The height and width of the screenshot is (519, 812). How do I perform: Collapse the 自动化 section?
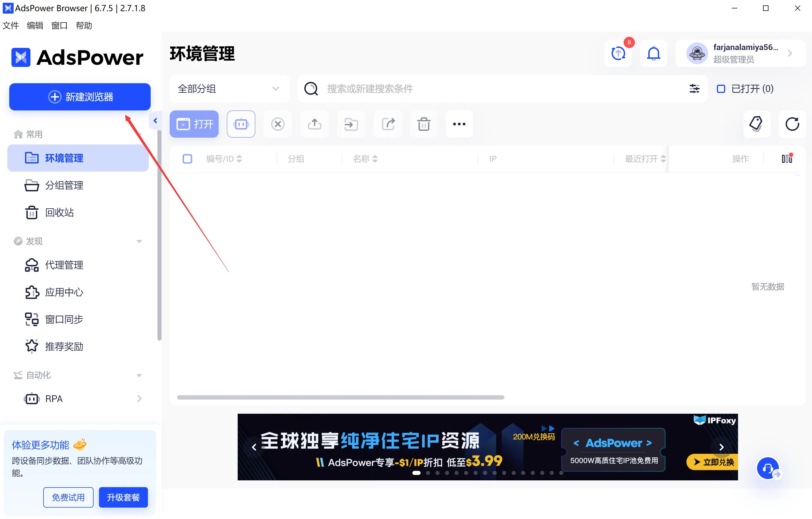click(139, 375)
